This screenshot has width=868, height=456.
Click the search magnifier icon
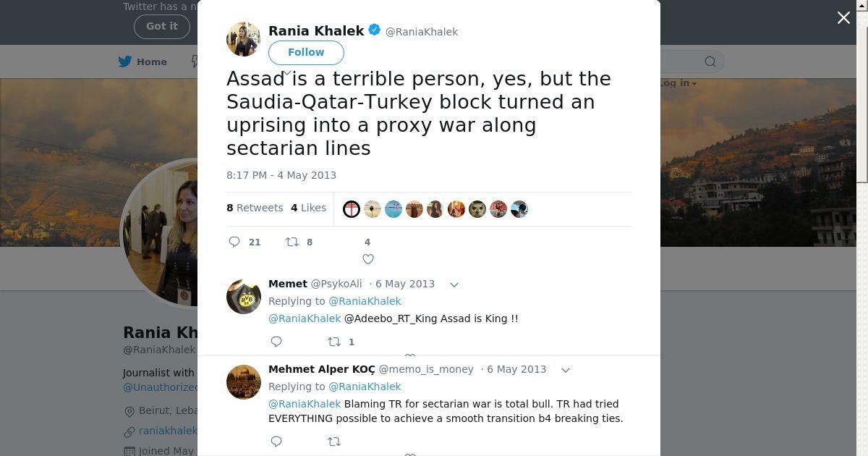(x=710, y=62)
